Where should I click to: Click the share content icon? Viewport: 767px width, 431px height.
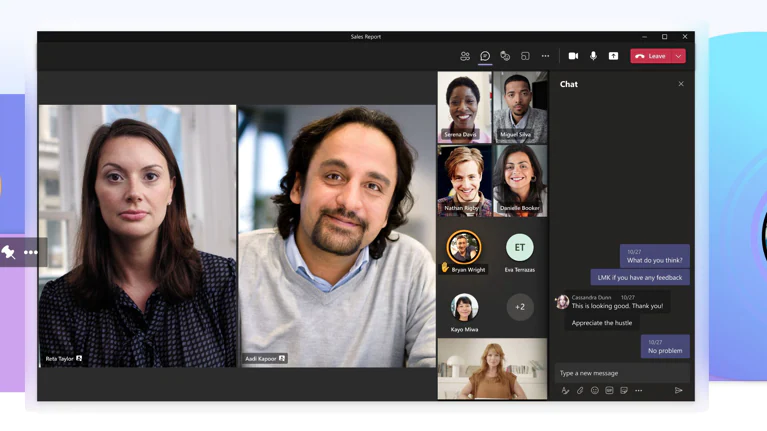pos(613,56)
